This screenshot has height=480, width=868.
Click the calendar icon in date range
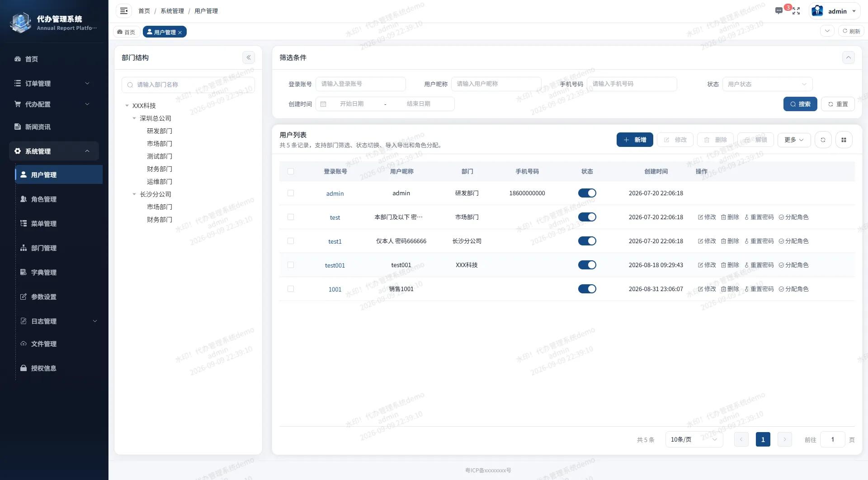pos(323,104)
